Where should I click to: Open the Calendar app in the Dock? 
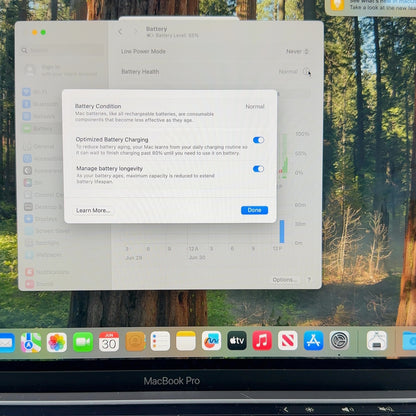[109, 342]
